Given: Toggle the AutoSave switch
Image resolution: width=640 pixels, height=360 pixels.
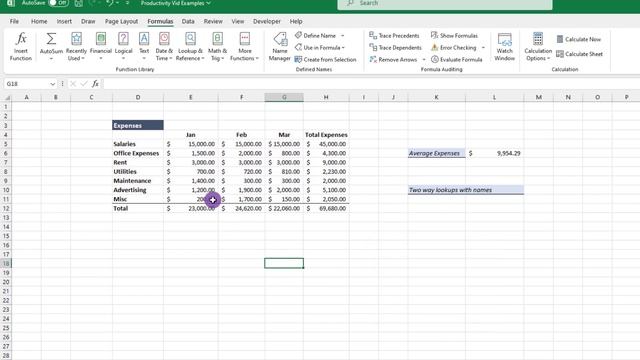Looking at the screenshot, I should (x=58, y=3).
